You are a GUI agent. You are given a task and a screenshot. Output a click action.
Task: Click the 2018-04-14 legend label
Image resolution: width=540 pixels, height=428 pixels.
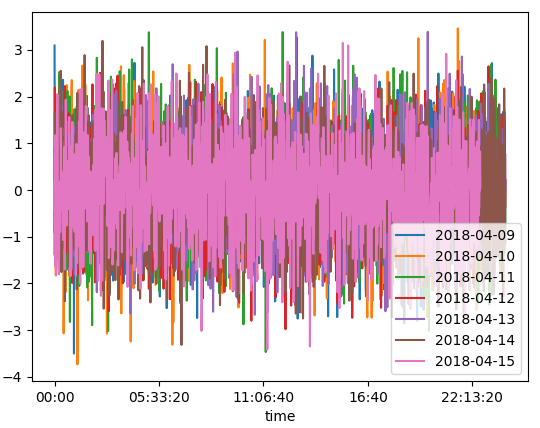(x=475, y=340)
